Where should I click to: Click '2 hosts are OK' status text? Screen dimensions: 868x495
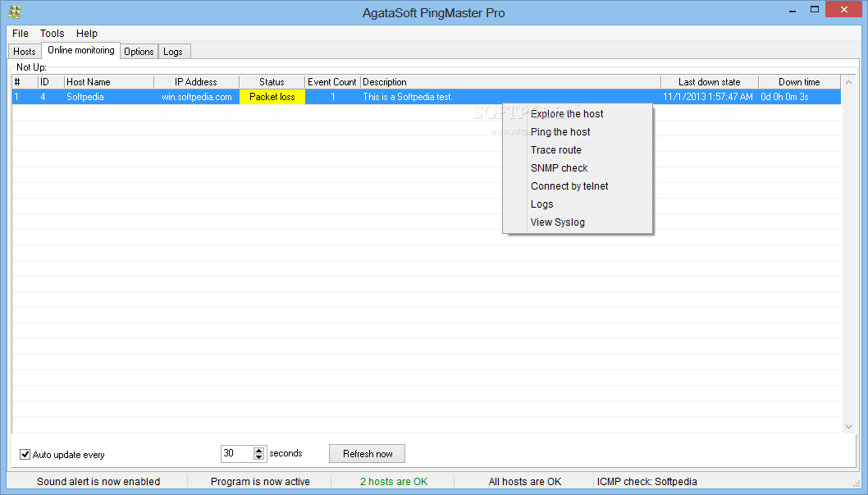(x=394, y=482)
